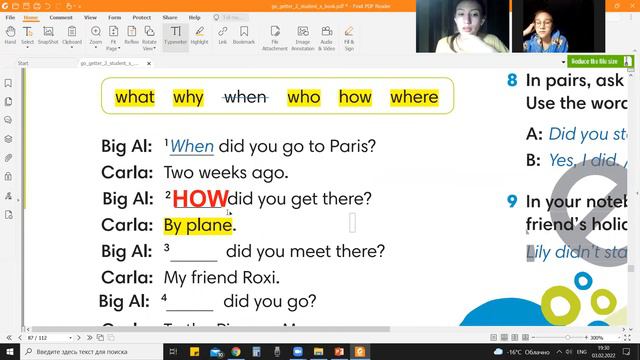Open the Comments side panel

8,120
